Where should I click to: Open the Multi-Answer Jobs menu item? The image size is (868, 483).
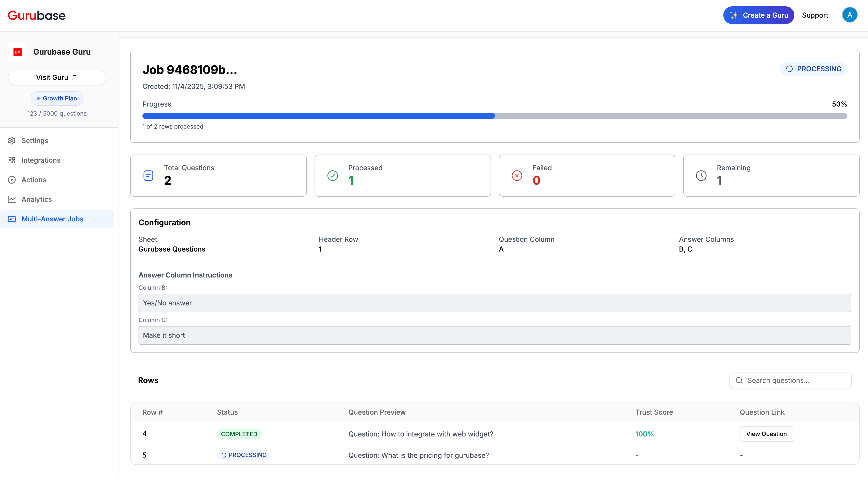point(52,219)
